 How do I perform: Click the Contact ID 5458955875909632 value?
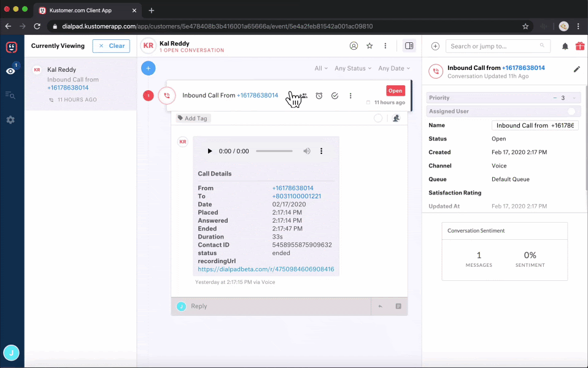pyautogui.click(x=302, y=245)
